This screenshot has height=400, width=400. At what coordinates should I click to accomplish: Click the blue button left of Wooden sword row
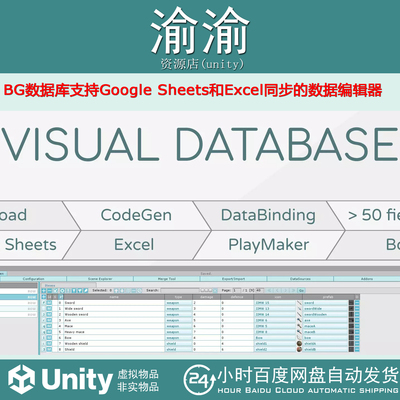(49, 314)
